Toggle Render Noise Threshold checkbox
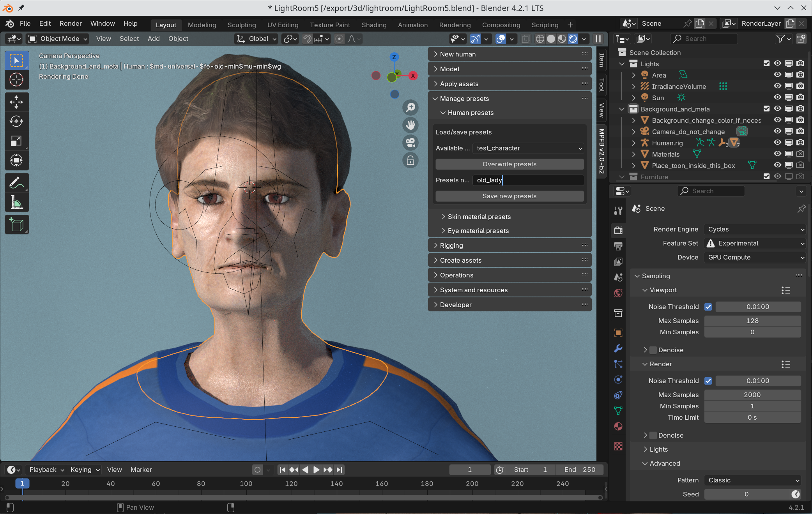The height and width of the screenshot is (514, 812). pyautogui.click(x=708, y=381)
